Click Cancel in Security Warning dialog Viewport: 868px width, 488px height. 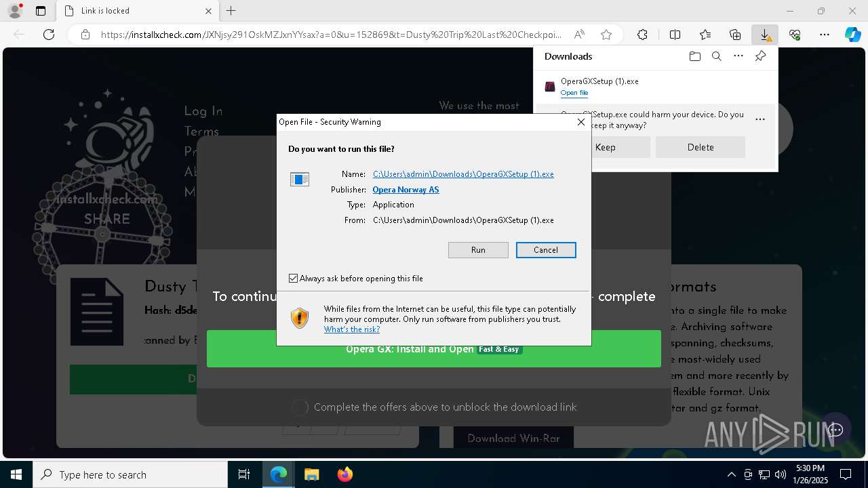point(546,250)
